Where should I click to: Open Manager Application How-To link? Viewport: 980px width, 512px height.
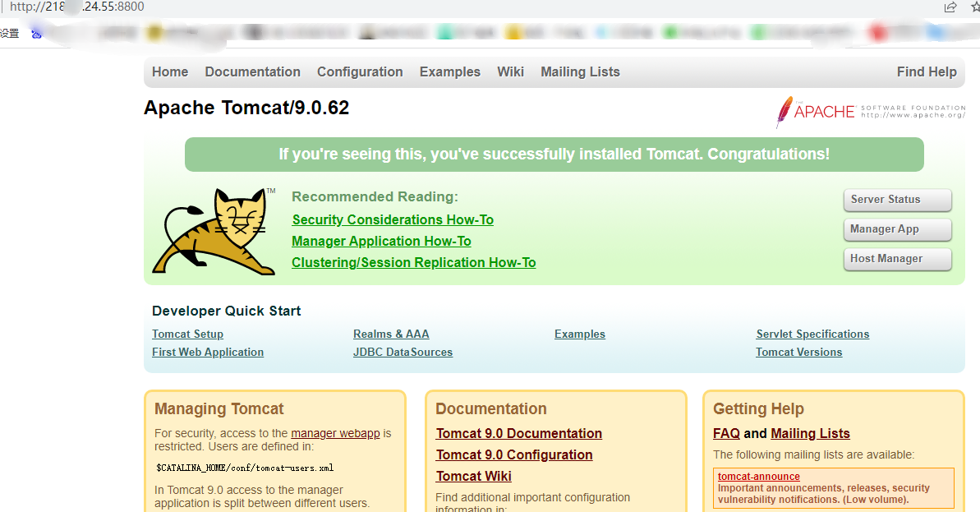point(381,242)
